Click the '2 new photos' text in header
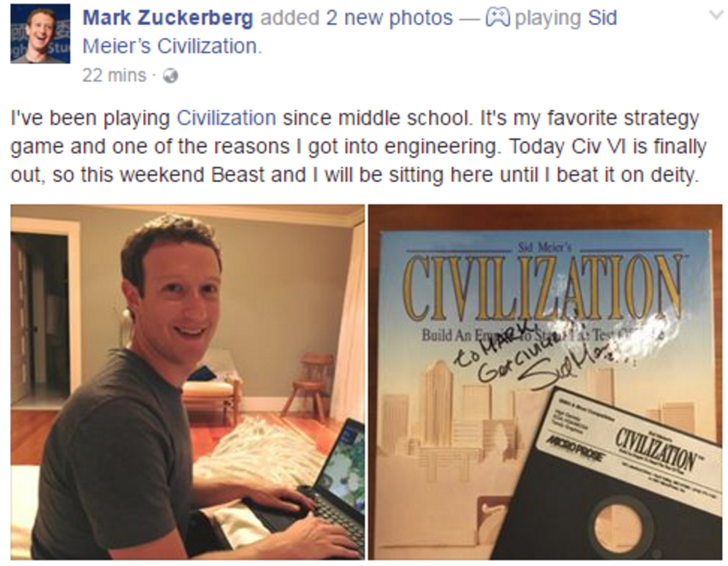The width and height of the screenshot is (728, 566). tap(389, 18)
